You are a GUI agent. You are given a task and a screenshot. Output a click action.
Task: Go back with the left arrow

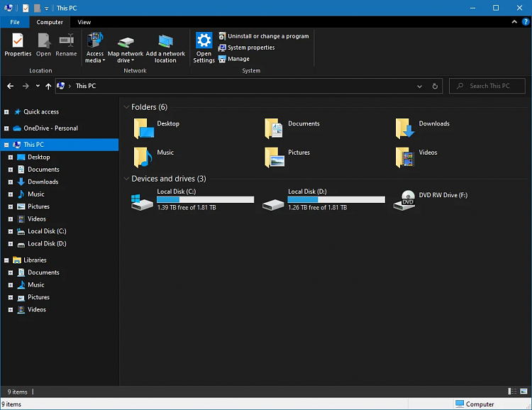[x=11, y=87]
